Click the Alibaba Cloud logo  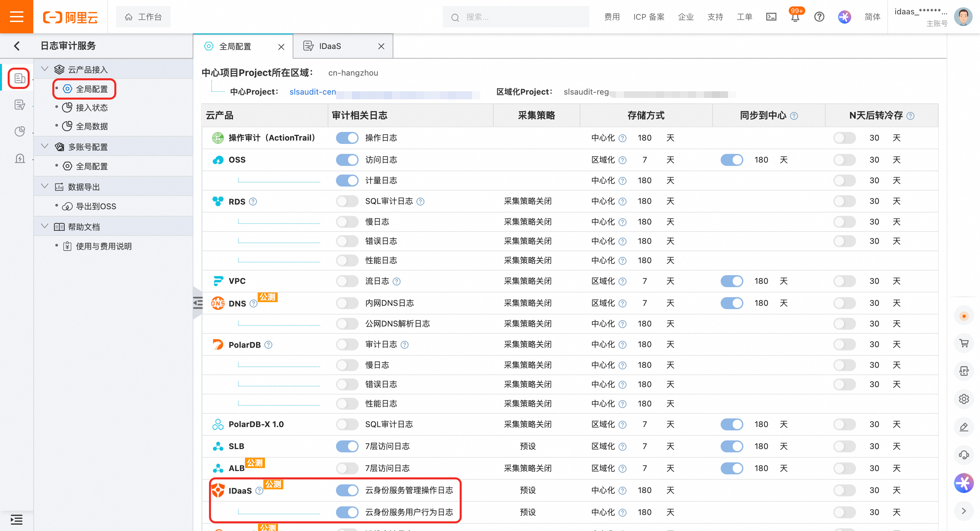pyautogui.click(x=71, y=17)
